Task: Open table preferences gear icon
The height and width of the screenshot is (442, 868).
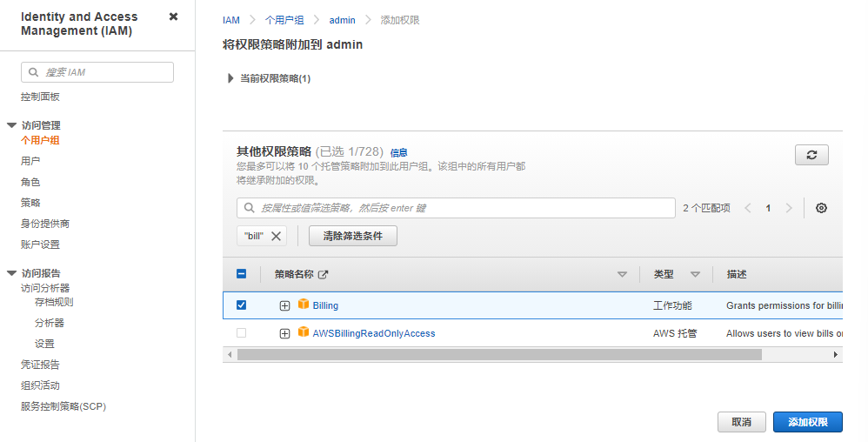Action: (x=821, y=208)
